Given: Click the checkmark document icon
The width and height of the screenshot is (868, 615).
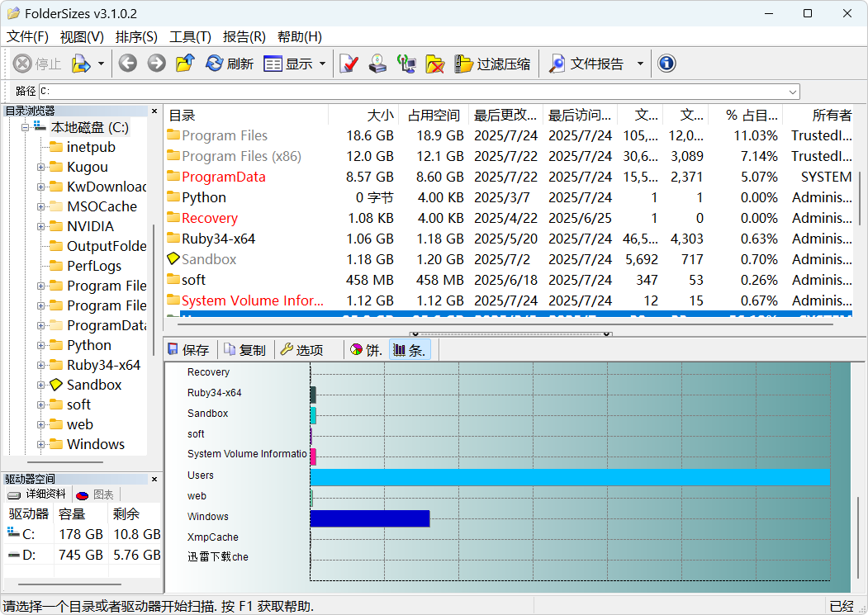Looking at the screenshot, I should (349, 64).
